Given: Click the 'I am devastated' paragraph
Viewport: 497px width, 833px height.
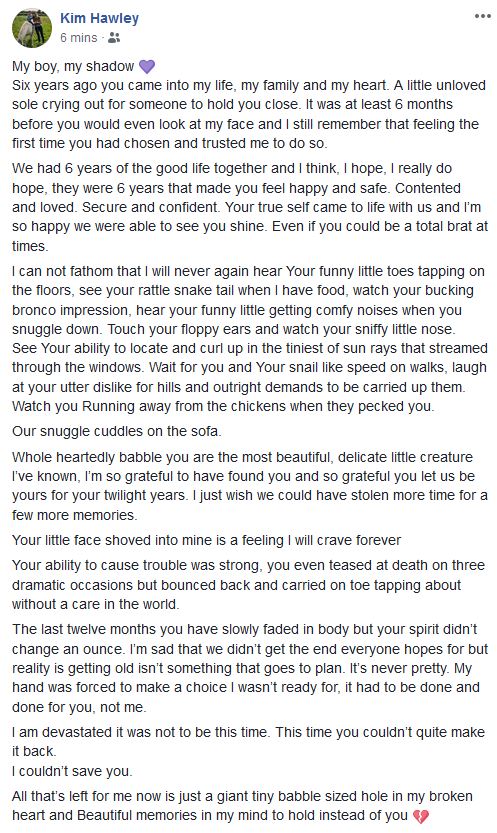Looking at the screenshot, I should (x=248, y=742).
